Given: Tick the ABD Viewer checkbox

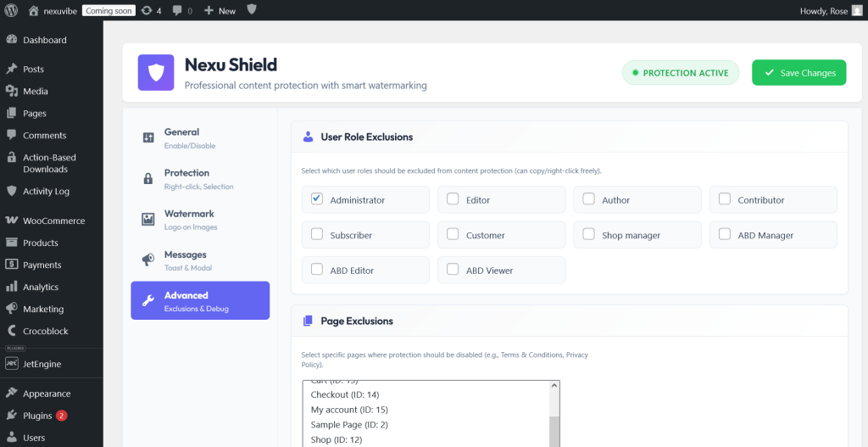Looking at the screenshot, I should click(453, 269).
